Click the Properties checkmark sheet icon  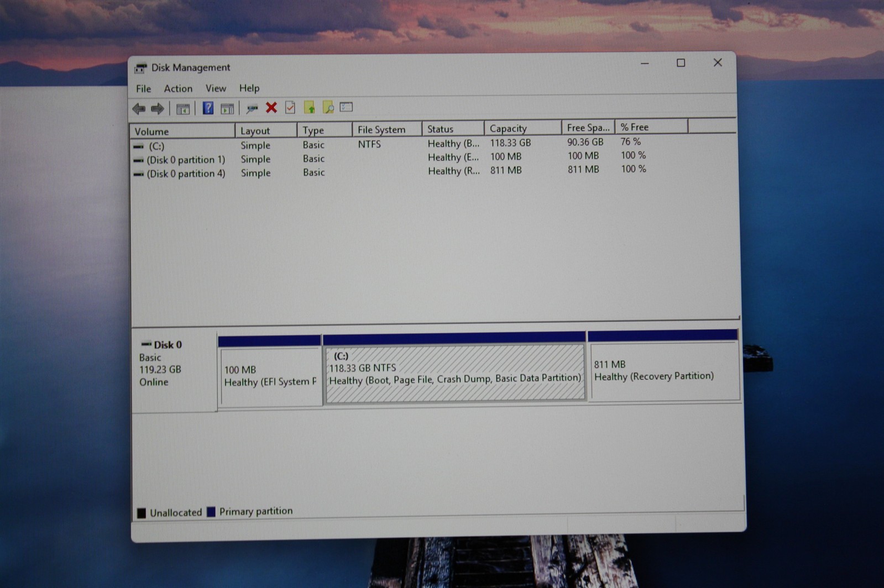coord(290,107)
